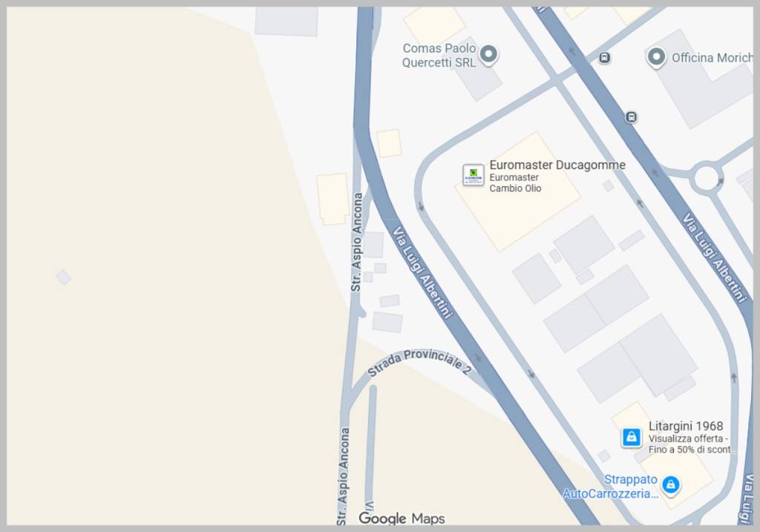Click the Strappato AutoCarrozzeria label
Image resolution: width=760 pixels, height=532 pixels.
point(611,487)
